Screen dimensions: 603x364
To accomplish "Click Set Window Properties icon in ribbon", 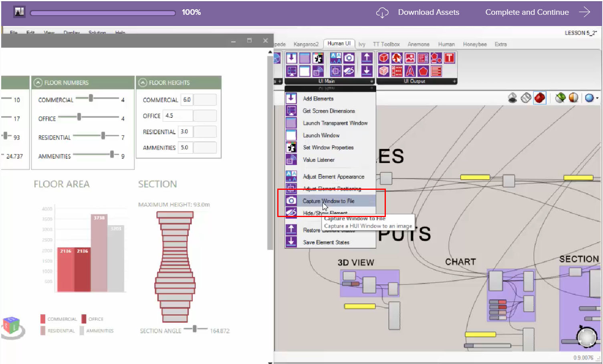I will point(318,58).
